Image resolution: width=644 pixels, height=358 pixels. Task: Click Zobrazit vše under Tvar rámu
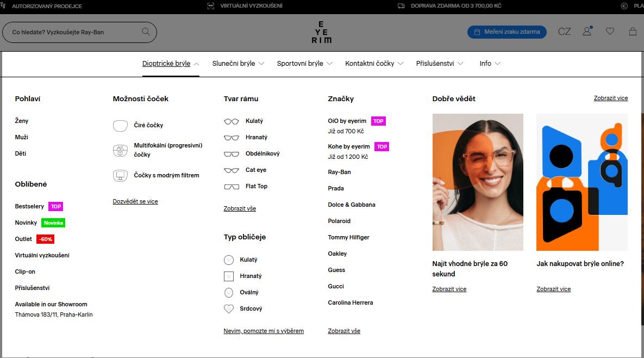point(240,208)
